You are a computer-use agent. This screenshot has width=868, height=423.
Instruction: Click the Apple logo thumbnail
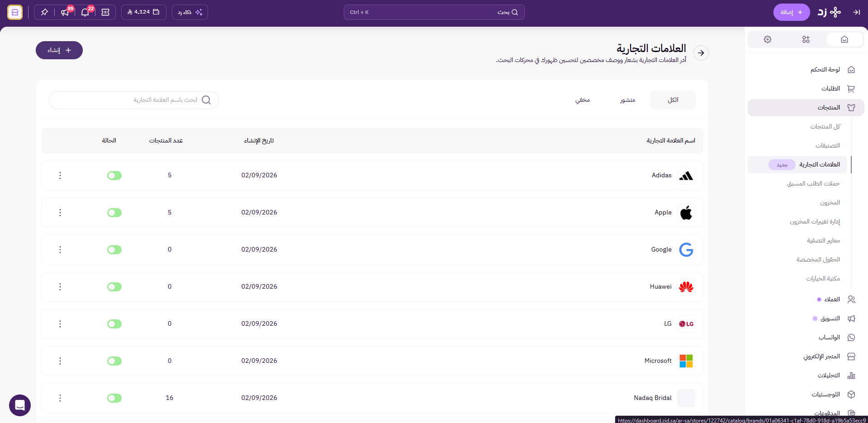686,213
